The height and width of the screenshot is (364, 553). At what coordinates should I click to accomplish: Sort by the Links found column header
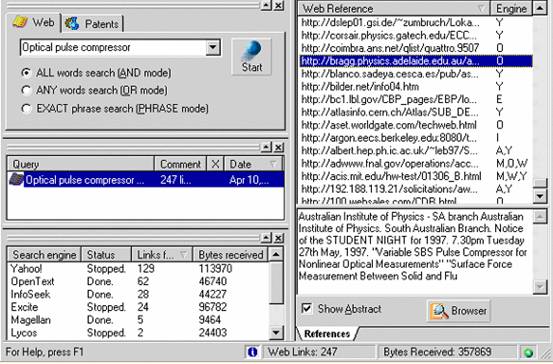pyautogui.click(x=162, y=255)
